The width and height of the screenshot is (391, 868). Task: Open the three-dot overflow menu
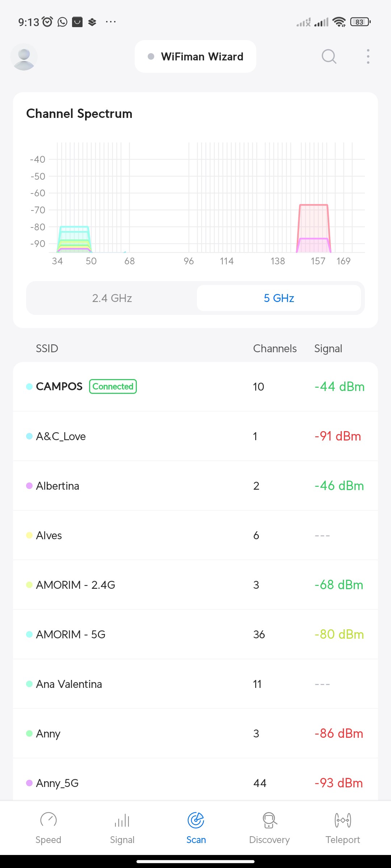click(x=368, y=56)
